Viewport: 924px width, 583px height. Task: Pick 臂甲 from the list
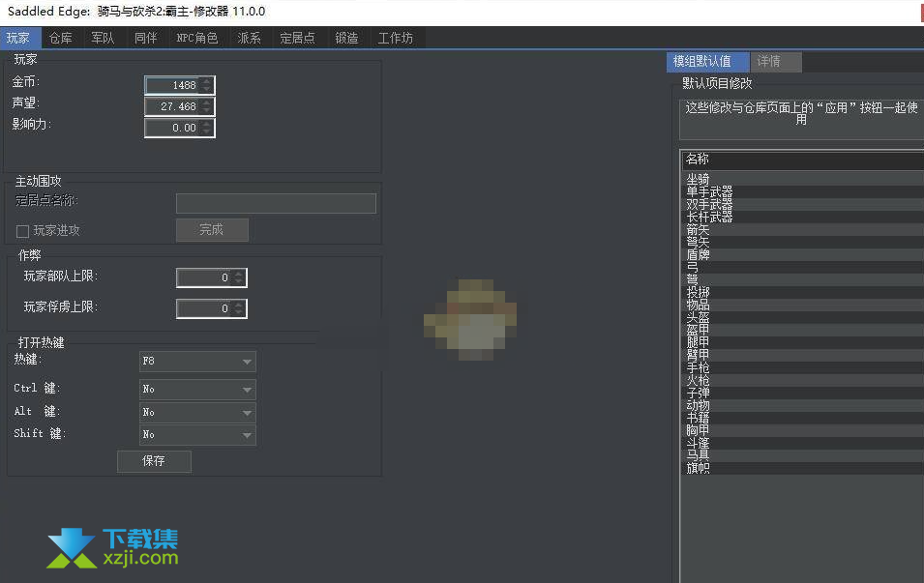[x=803, y=355]
